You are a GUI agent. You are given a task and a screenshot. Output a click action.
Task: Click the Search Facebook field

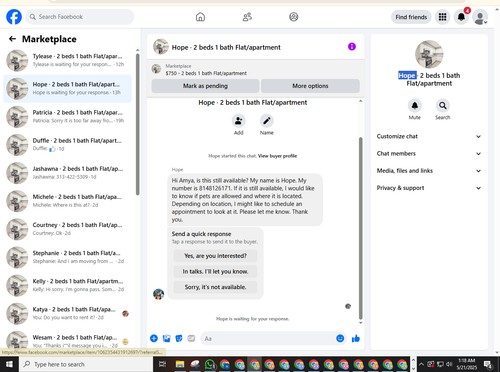pyautogui.click(x=80, y=17)
